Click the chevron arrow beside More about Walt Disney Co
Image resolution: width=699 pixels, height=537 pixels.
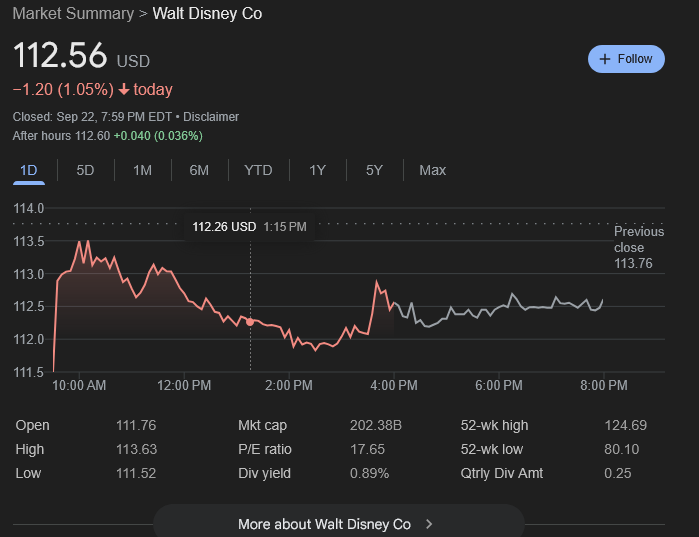point(429,524)
